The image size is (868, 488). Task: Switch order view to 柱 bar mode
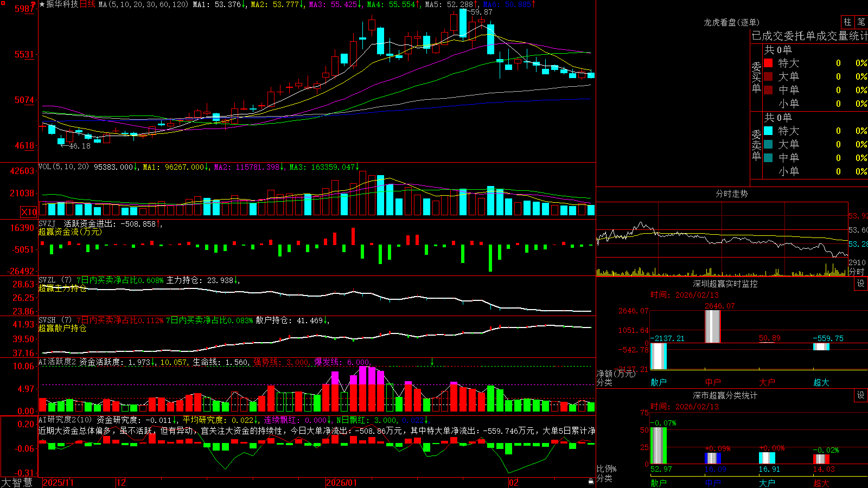tap(847, 22)
